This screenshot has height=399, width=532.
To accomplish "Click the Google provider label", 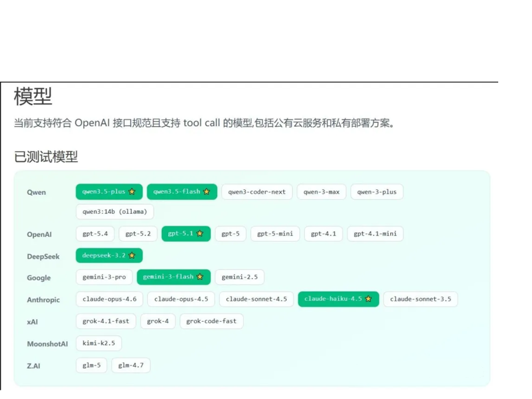I will (38, 277).
